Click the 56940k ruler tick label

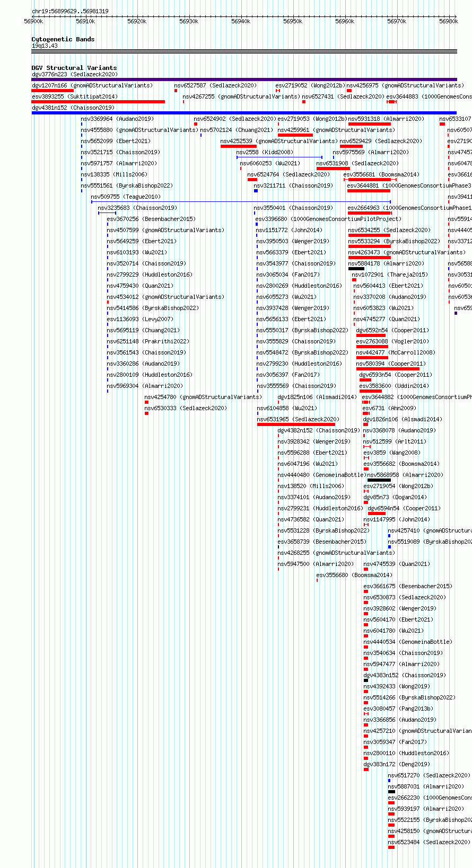tap(241, 21)
